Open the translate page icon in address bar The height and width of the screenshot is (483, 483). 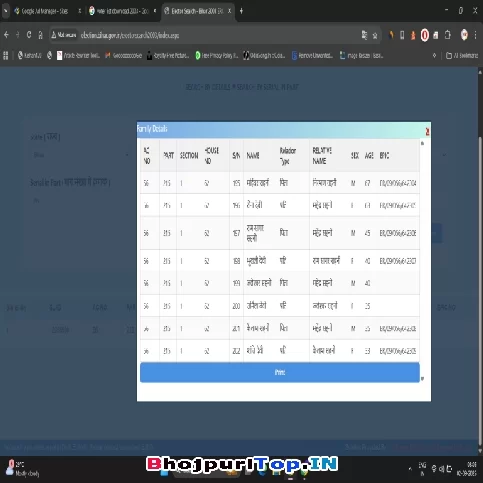coord(364,35)
